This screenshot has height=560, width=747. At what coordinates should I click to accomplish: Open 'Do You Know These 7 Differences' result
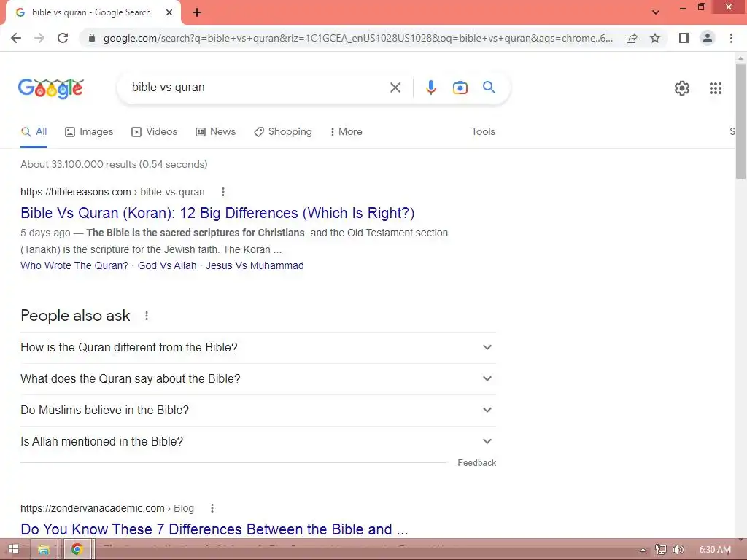tap(214, 529)
